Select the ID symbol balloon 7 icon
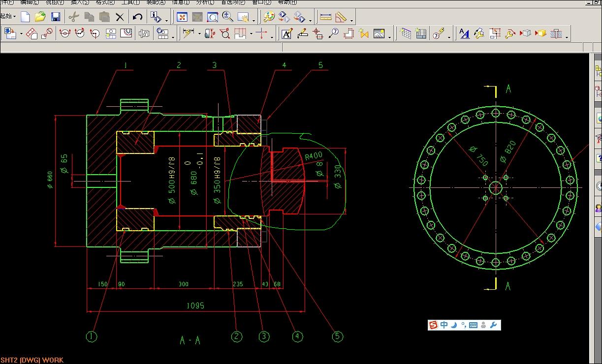 [x=333, y=33]
